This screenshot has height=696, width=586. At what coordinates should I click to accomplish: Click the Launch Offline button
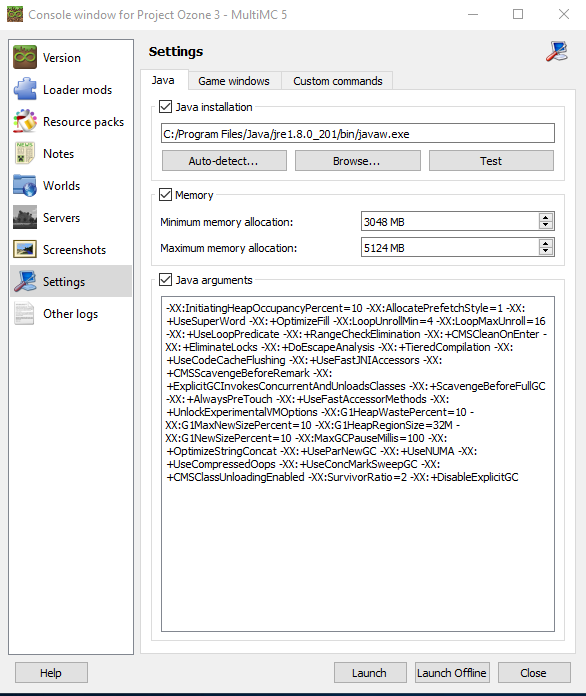pyautogui.click(x=452, y=672)
